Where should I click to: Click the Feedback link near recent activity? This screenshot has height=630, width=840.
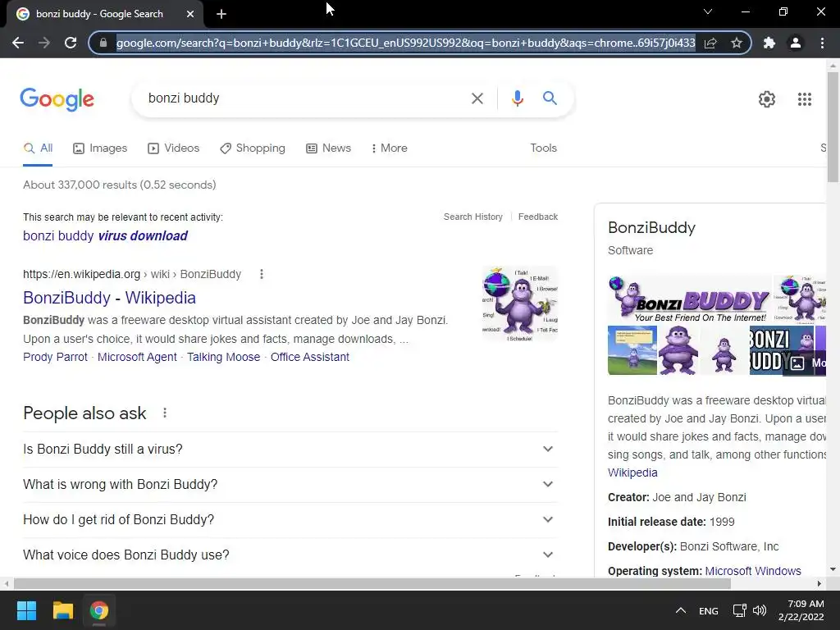pyautogui.click(x=538, y=217)
